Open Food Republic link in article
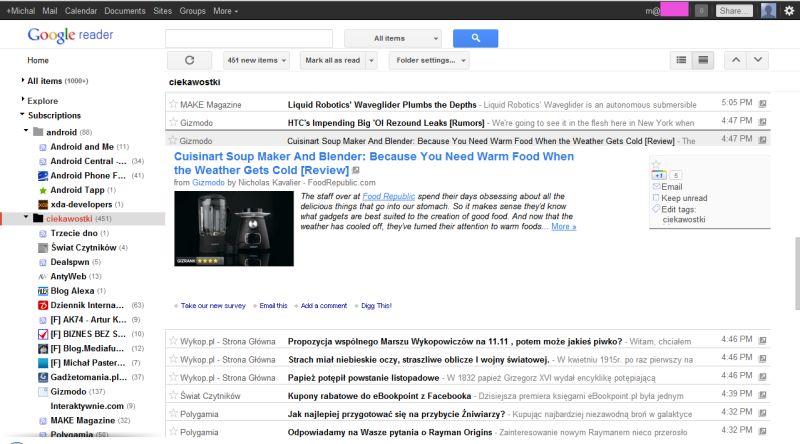The width and height of the screenshot is (800, 444). [x=389, y=196]
